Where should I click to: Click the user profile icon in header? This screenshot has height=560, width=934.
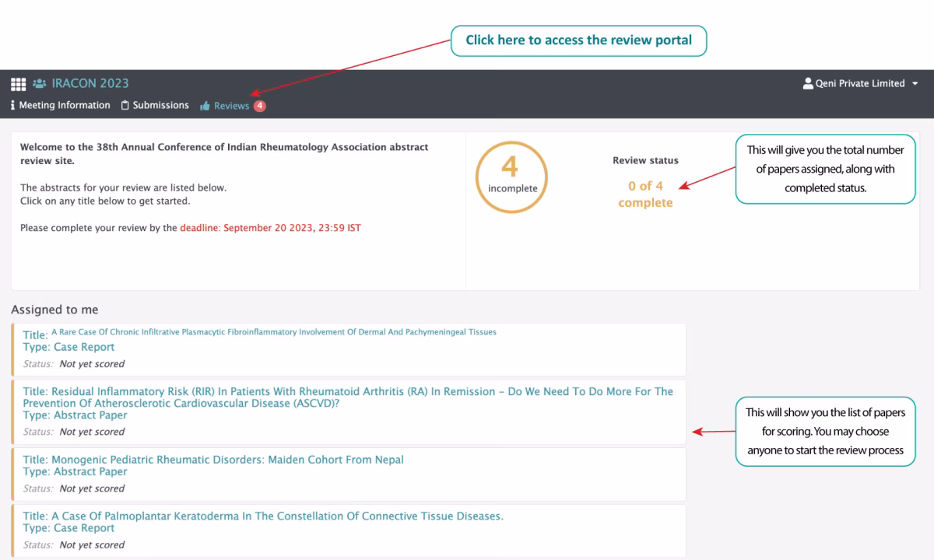[808, 83]
